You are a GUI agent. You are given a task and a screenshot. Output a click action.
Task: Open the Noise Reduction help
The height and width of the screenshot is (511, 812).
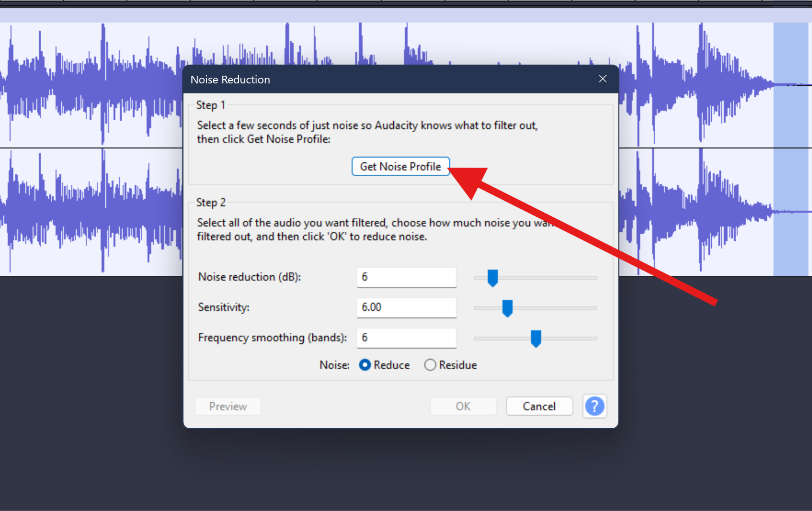click(x=594, y=406)
